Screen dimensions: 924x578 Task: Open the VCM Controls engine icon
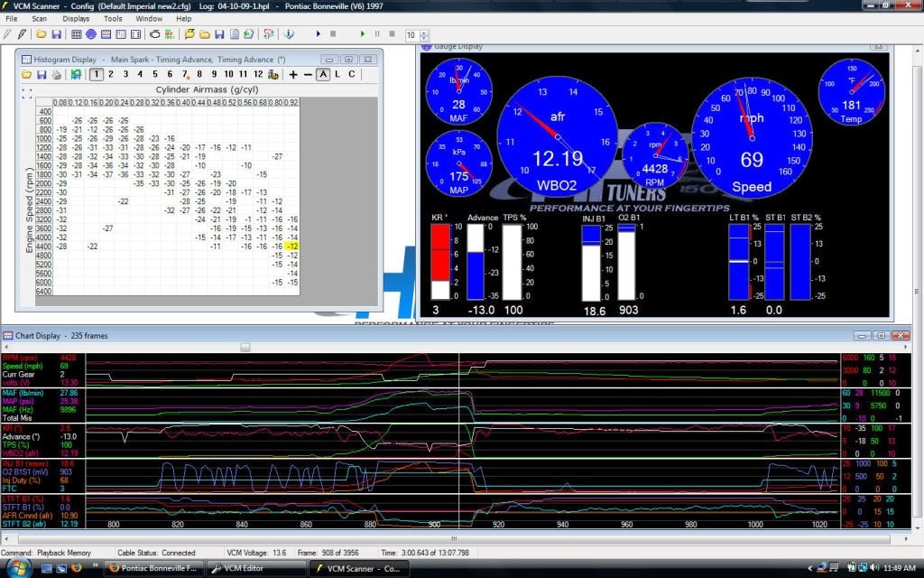click(155, 35)
